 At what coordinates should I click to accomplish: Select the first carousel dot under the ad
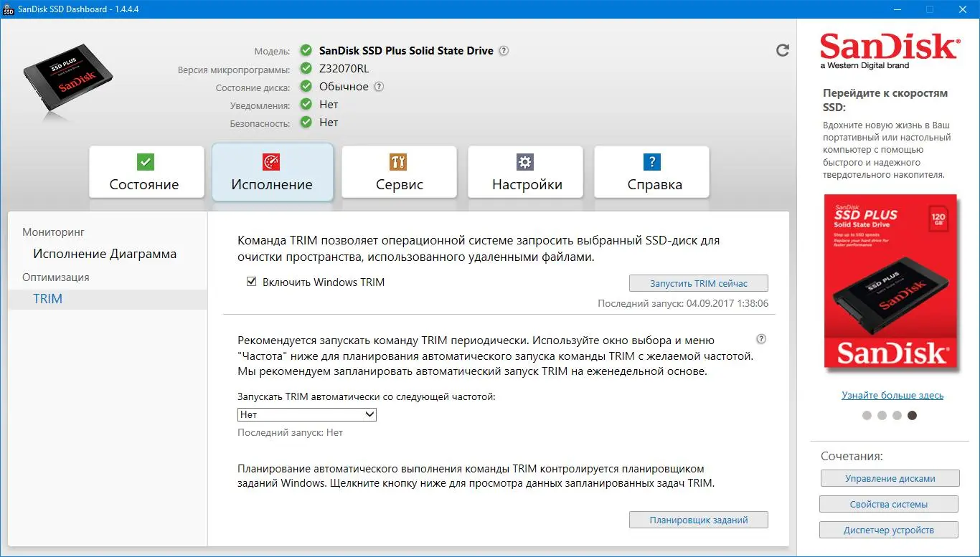click(867, 415)
